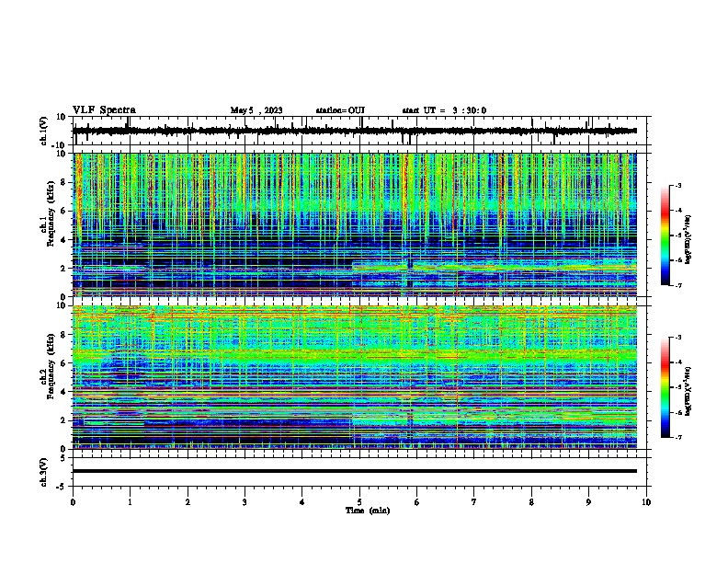Click the "6" kHz tick of ch.2 spectrogram
This screenshot has width=728, height=563.
[x=63, y=363]
